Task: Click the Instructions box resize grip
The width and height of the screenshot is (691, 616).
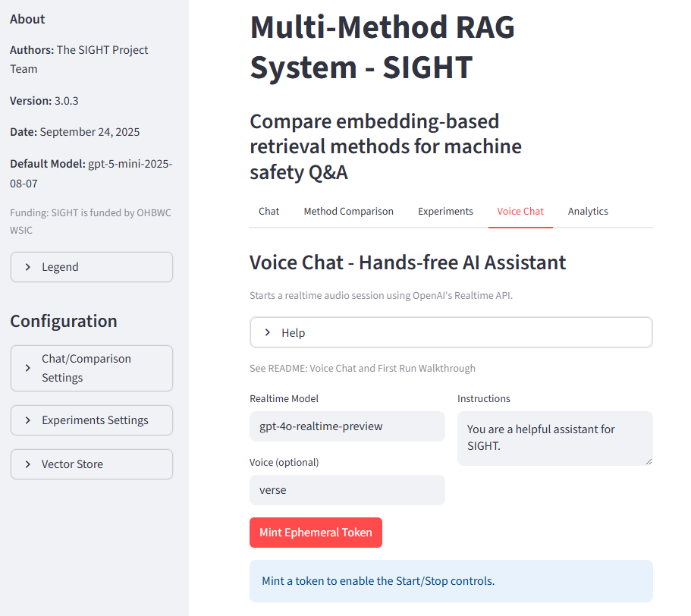Action: 648,460
